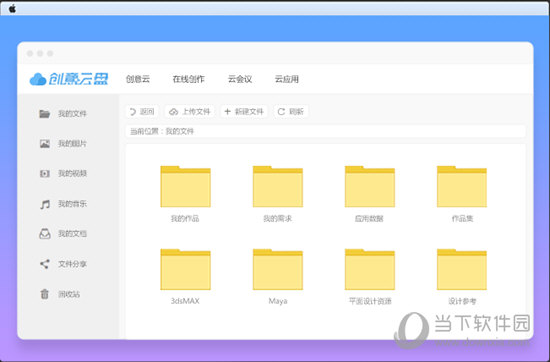Click the 平面设计资源 folder name
Screen dimensions: 550x362
coord(370,301)
